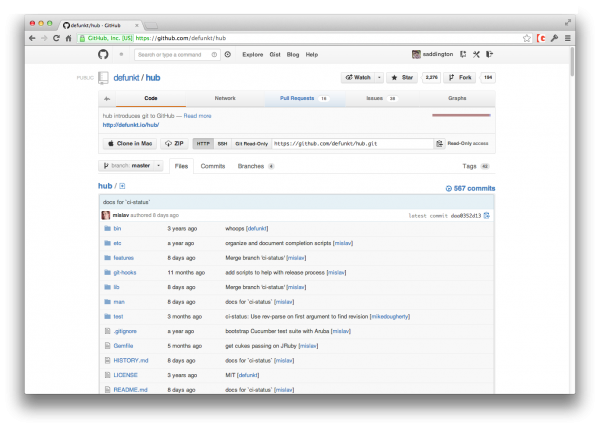
Task: Switch to the Code tab
Action: point(151,98)
